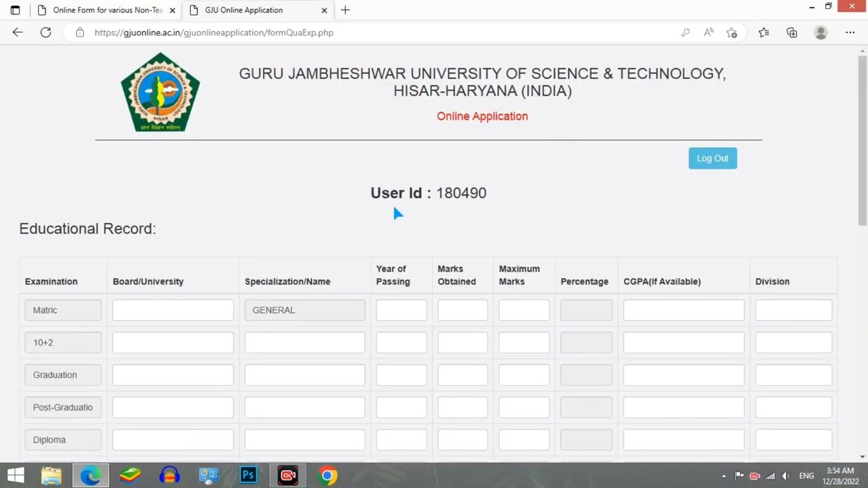Screen dimensions: 868x488
Task: Click Maximum Marks field in 10+2 row
Action: [x=524, y=342]
